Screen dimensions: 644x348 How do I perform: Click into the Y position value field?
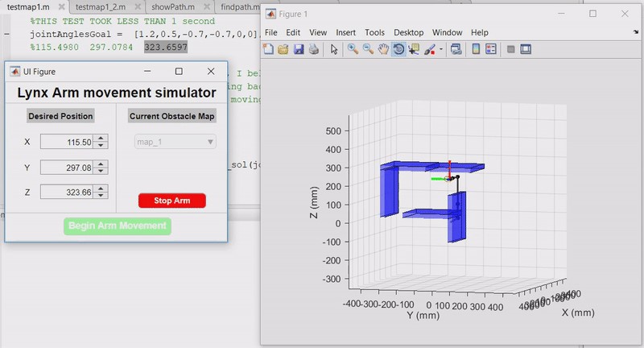(66, 168)
